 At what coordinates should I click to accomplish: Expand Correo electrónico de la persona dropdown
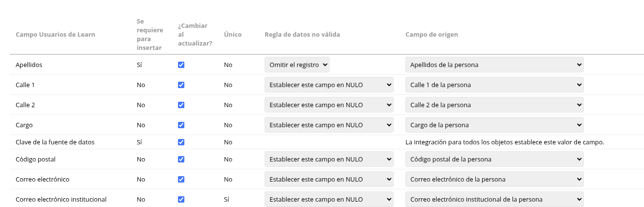coord(494,179)
